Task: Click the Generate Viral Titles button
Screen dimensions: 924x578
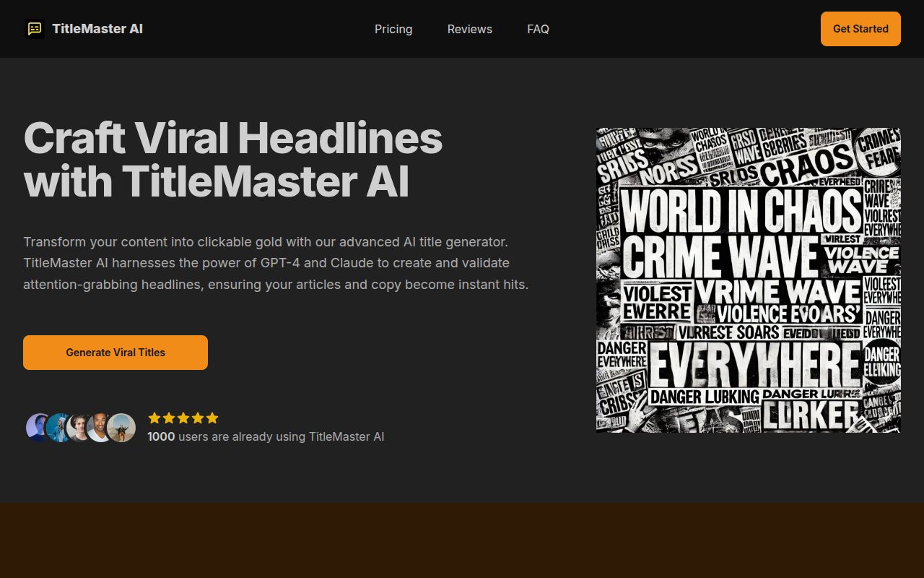Action: coord(115,353)
